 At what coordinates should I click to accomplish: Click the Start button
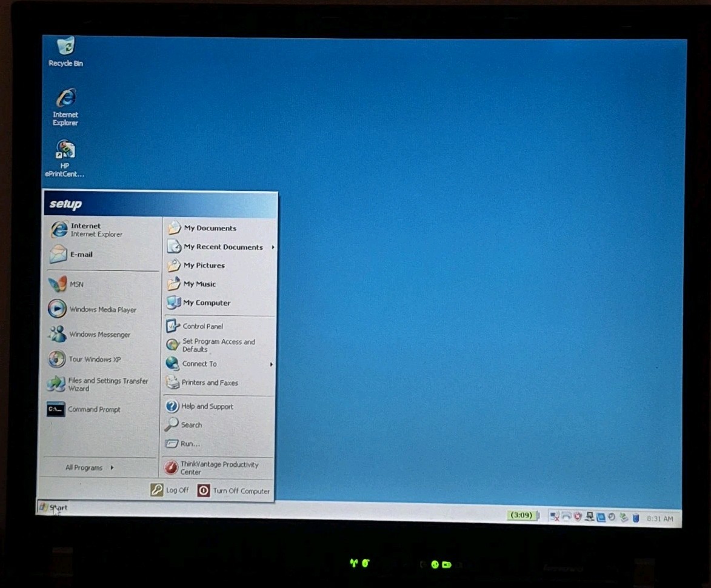click(x=53, y=507)
